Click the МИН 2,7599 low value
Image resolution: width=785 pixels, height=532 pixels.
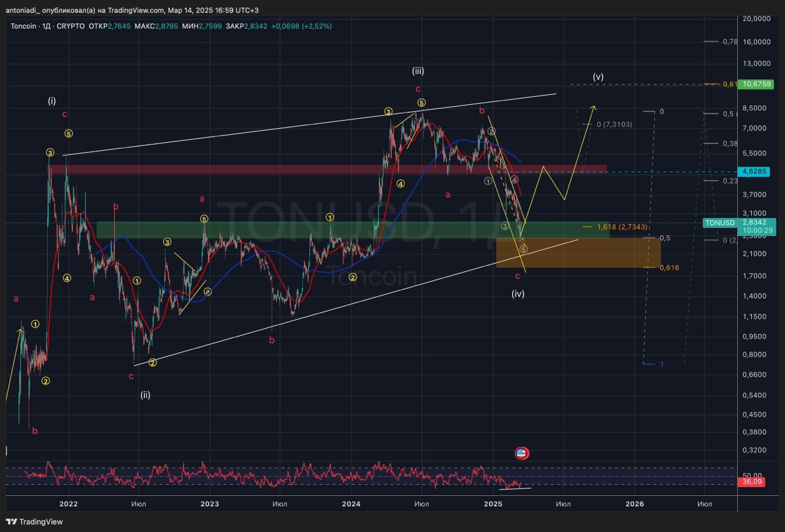coord(202,26)
